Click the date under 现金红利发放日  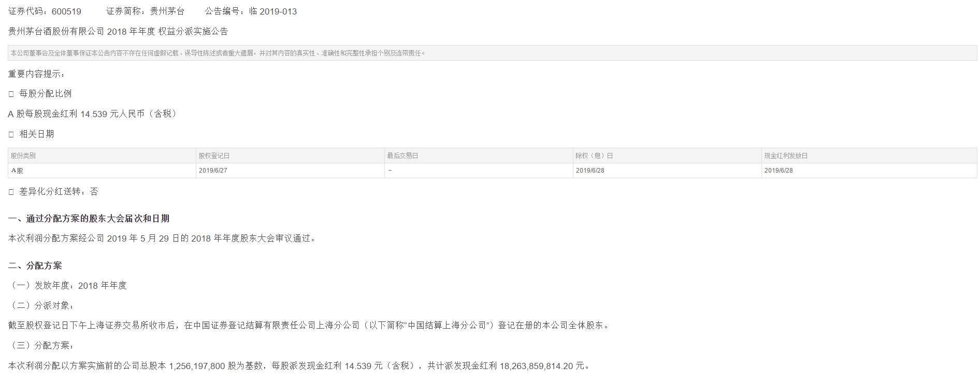[x=779, y=171]
